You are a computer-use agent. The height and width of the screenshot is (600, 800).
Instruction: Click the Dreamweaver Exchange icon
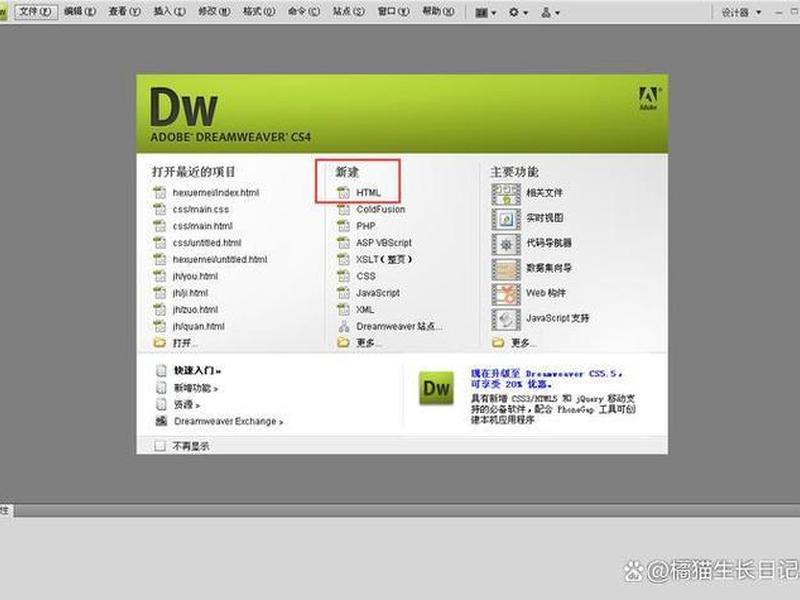coord(161,421)
